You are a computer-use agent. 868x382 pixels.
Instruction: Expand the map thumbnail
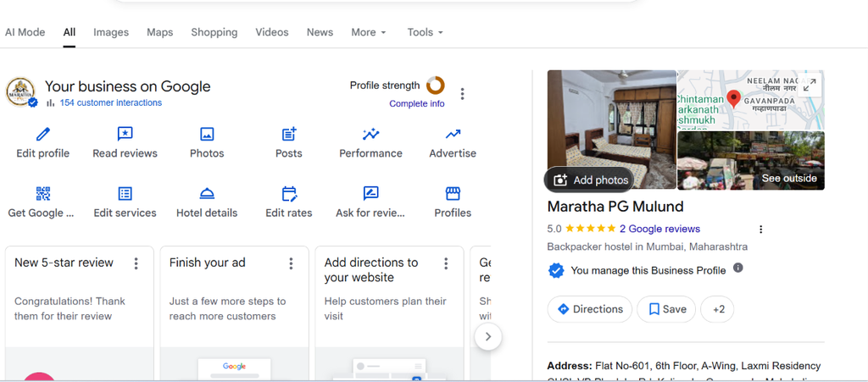[808, 86]
